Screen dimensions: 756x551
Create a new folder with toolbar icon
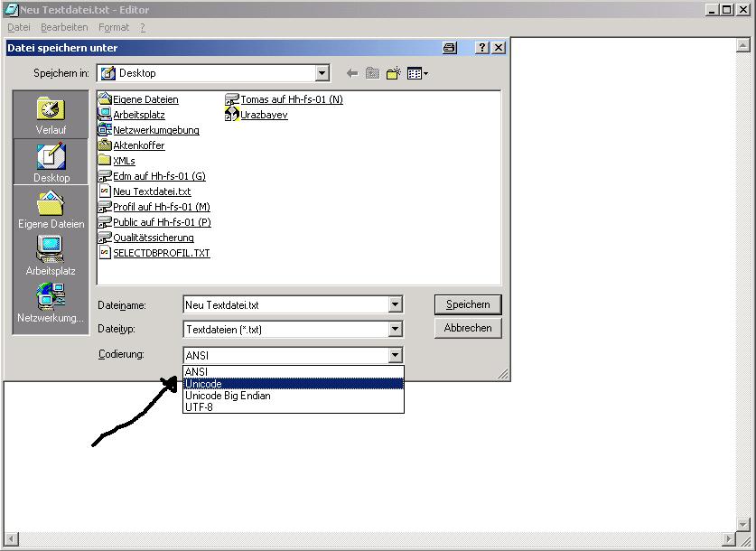tap(394, 73)
